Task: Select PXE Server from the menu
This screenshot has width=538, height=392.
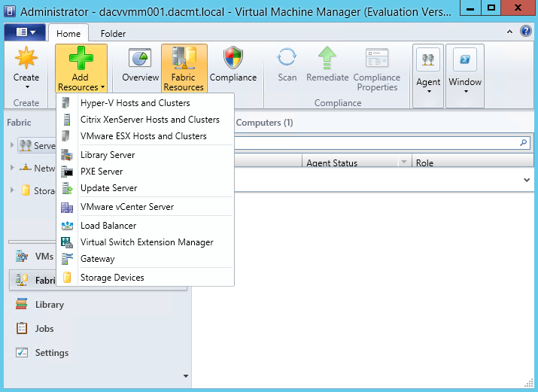Action: (x=145, y=171)
